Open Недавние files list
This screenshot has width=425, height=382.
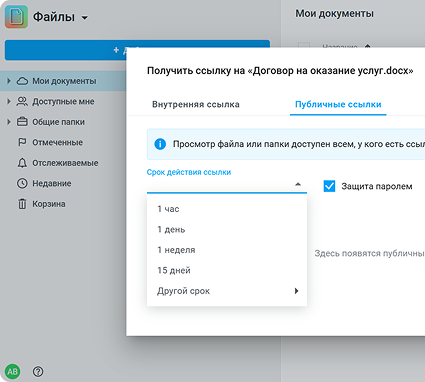pos(52,183)
